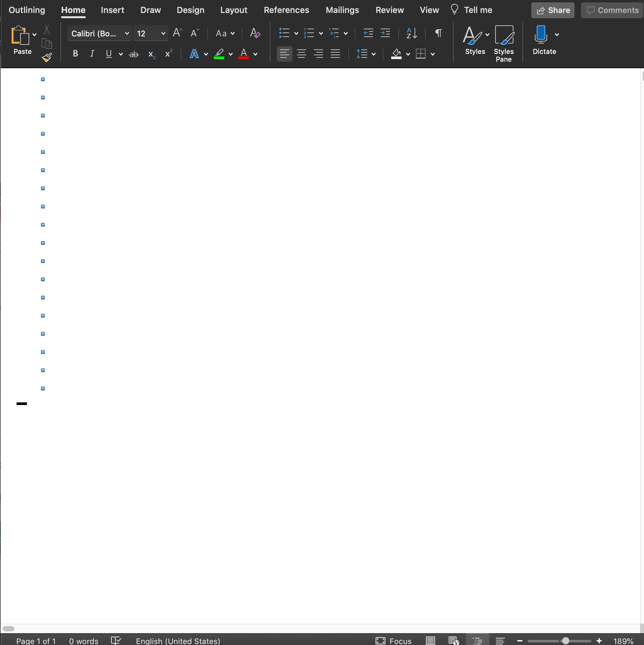Switch to the Insert tab
This screenshot has height=645, width=644.
click(x=112, y=10)
